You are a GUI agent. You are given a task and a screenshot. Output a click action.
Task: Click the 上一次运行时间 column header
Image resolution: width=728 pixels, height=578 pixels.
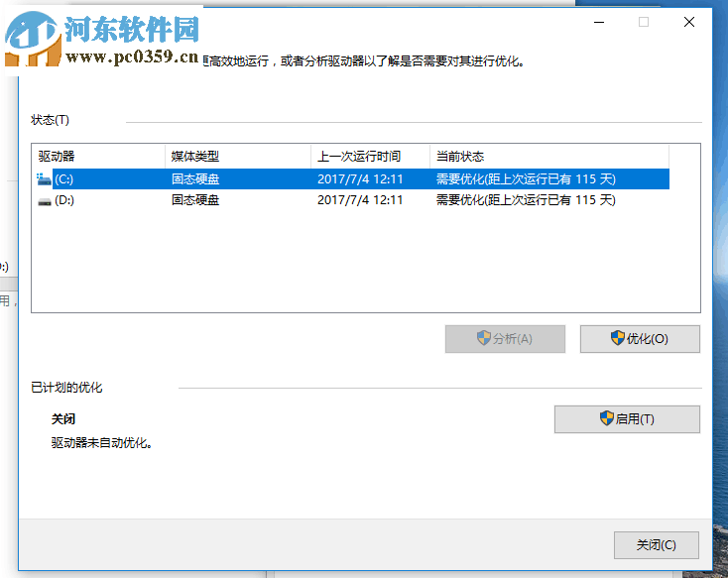pos(371,157)
